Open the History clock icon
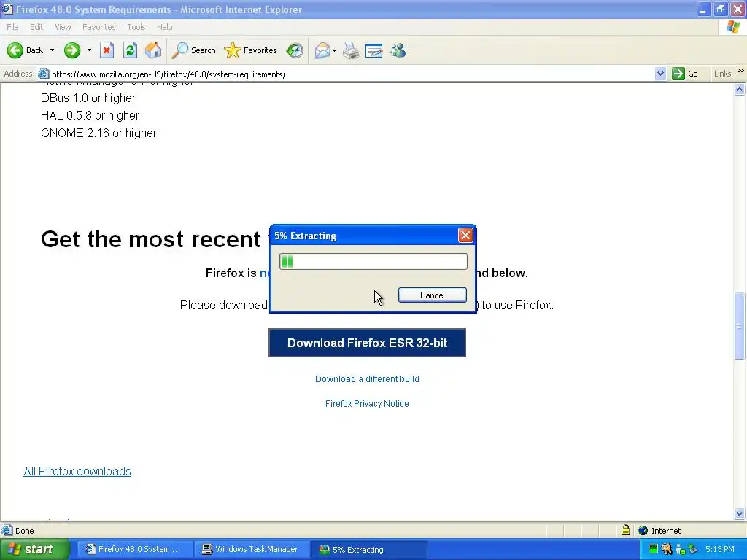Image resolution: width=747 pixels, height=560 pixels. point(295,50)
